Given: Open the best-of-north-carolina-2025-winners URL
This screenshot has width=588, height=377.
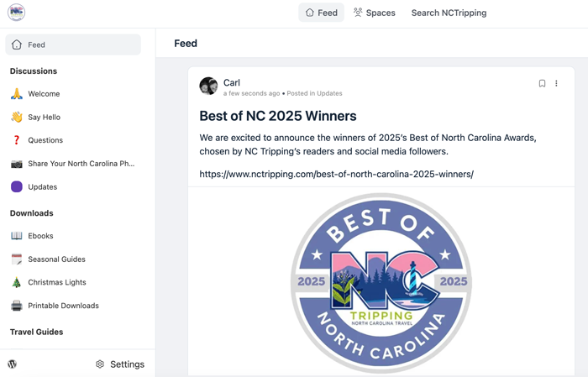Looking at the screenshot, I should tap(336, 174).
